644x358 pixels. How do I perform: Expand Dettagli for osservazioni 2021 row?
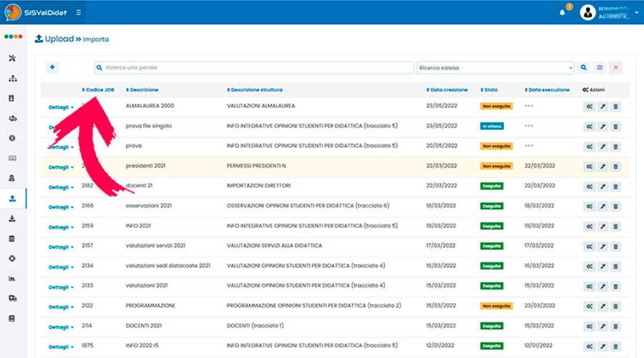coord(61,207)
